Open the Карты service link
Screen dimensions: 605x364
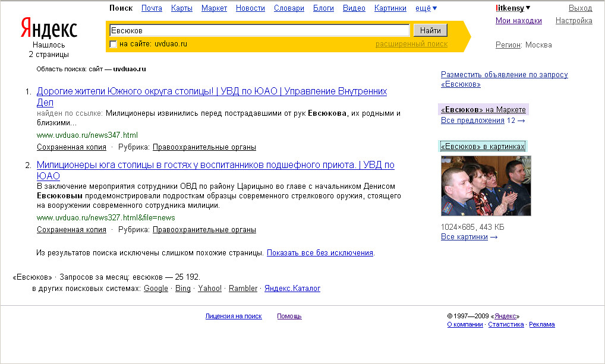pyautogui.click(x=182, y=8)
